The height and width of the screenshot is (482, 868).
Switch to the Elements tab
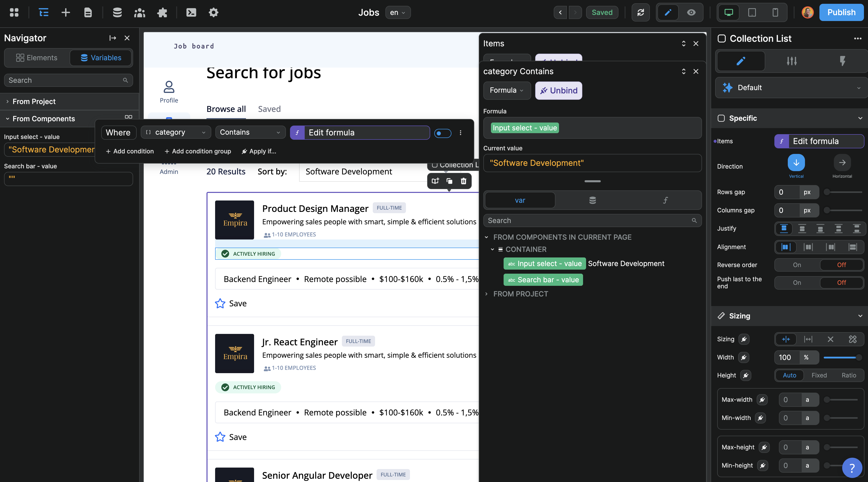(37, 58)
